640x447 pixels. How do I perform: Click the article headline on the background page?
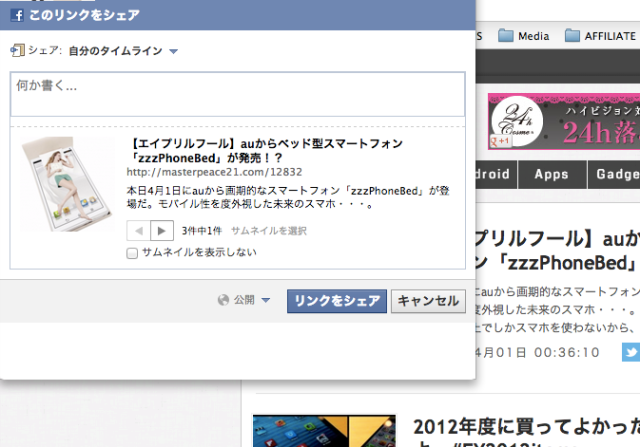pos(557,251)
